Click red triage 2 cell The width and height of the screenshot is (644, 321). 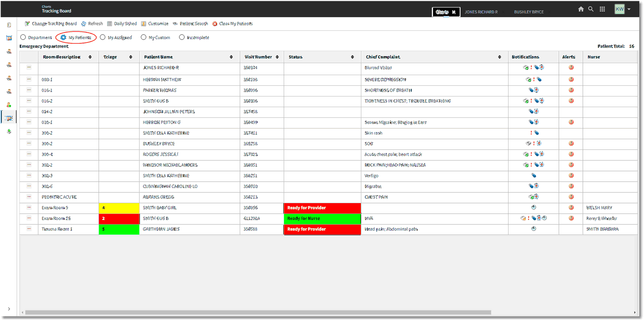pyautogui.click(x=119, y=218)
